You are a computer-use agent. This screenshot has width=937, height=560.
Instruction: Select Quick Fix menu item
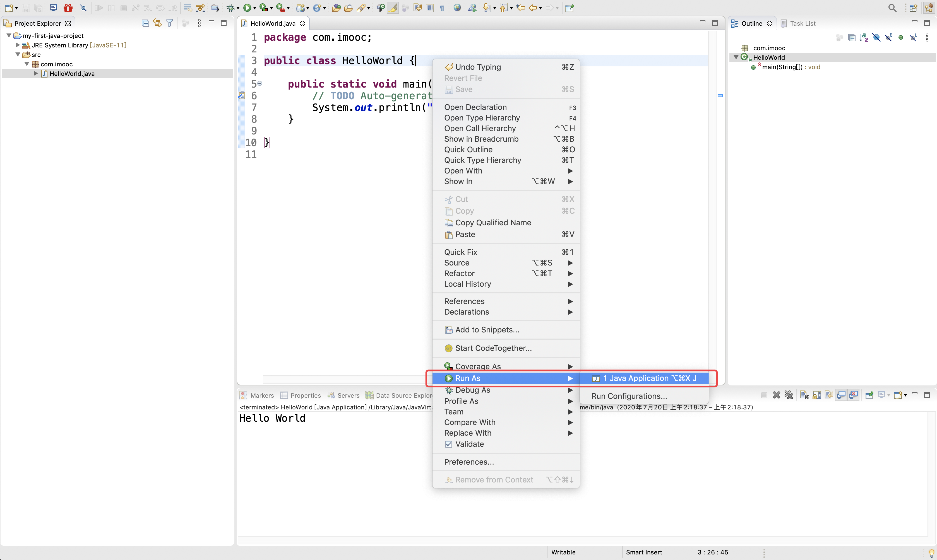tap(506, 252)
